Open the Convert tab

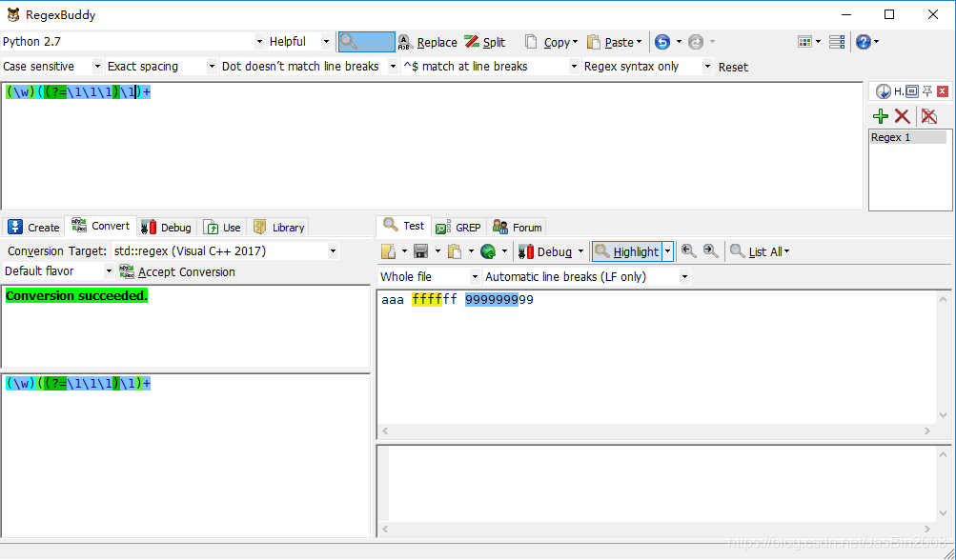pos(101,226)
